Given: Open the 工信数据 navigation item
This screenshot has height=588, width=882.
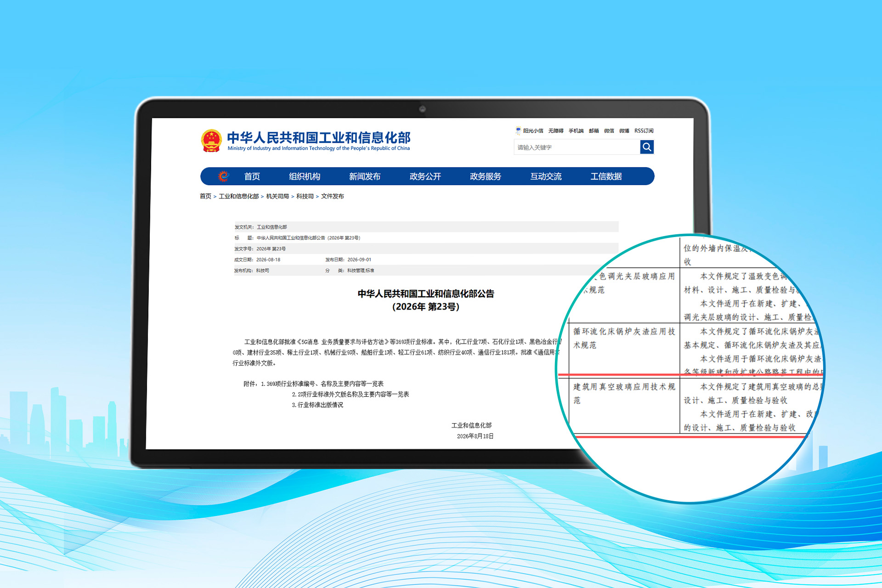Looking at the screenshot, I should (606, 176).
